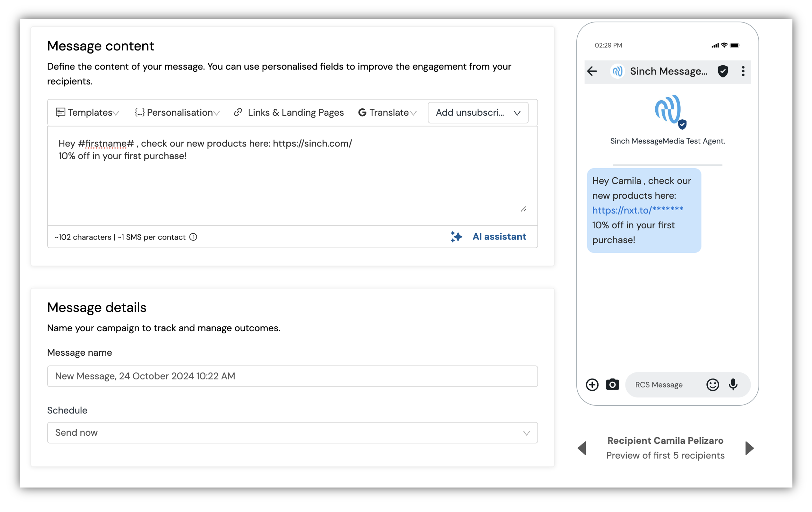Click the Schedule dropdown chevron

(x=526, y=433)
